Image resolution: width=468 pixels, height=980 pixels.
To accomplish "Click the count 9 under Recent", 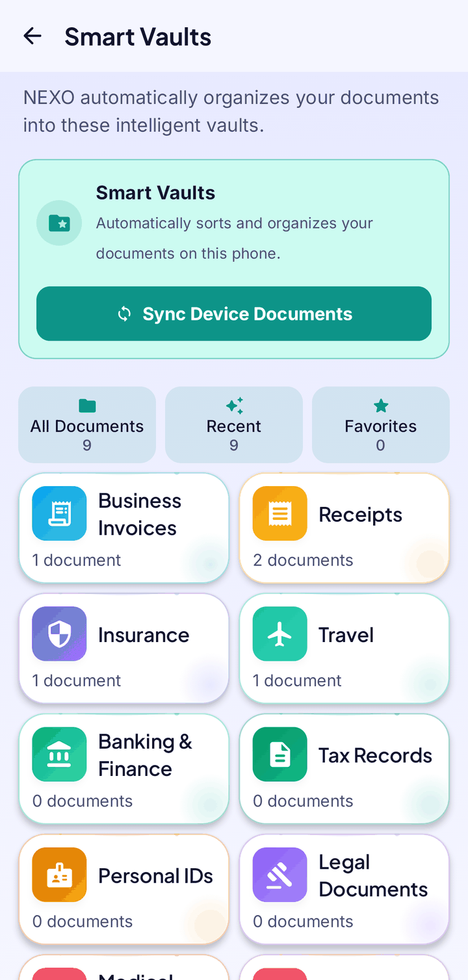I will tap(234, 445).
